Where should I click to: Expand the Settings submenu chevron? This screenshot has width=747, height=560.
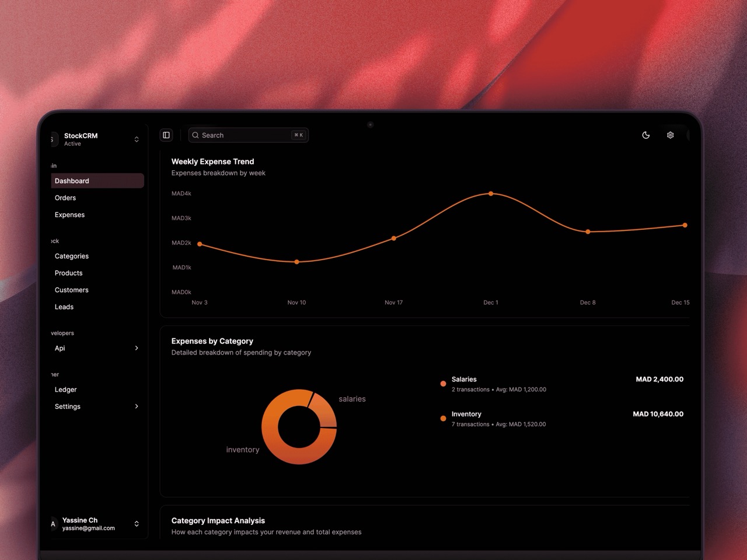(x=137, y=407)
